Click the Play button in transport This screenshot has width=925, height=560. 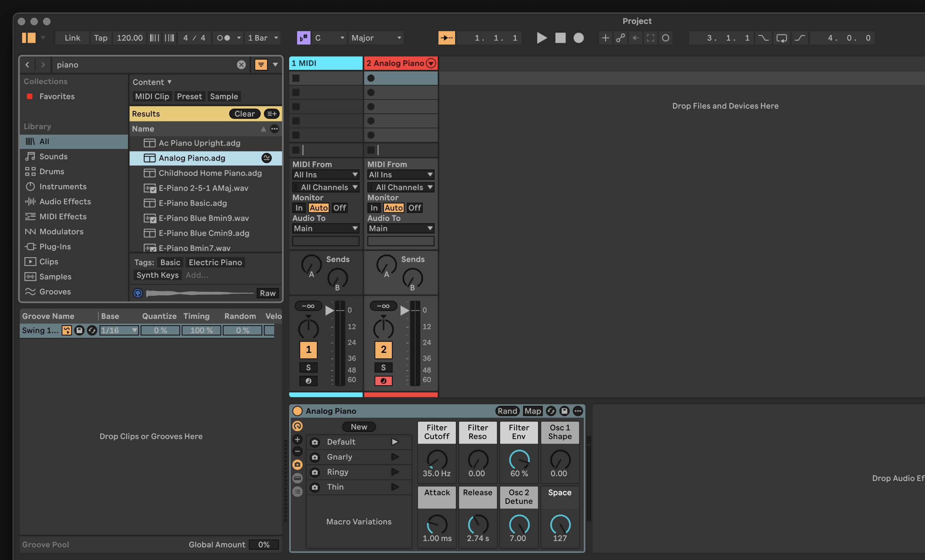coord(541,38)
